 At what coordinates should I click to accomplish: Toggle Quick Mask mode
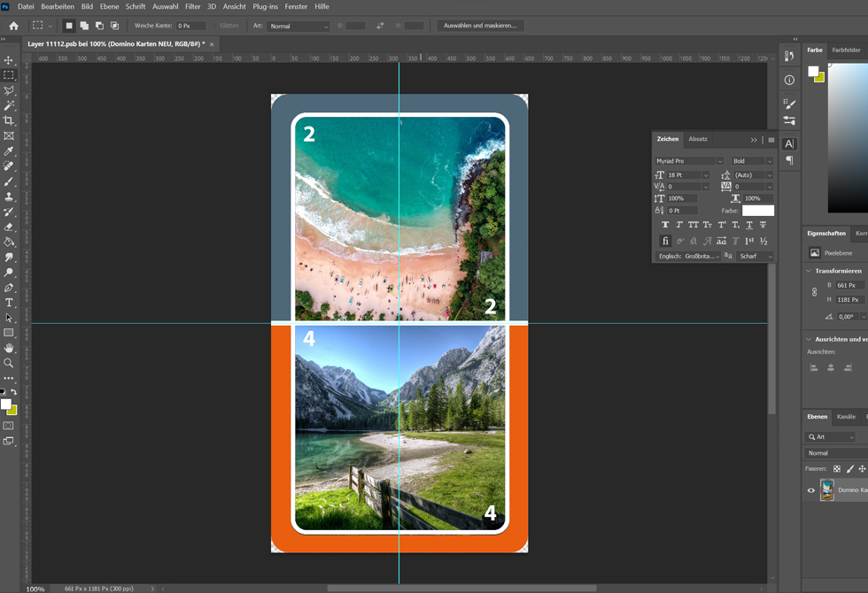coord(9,426)
